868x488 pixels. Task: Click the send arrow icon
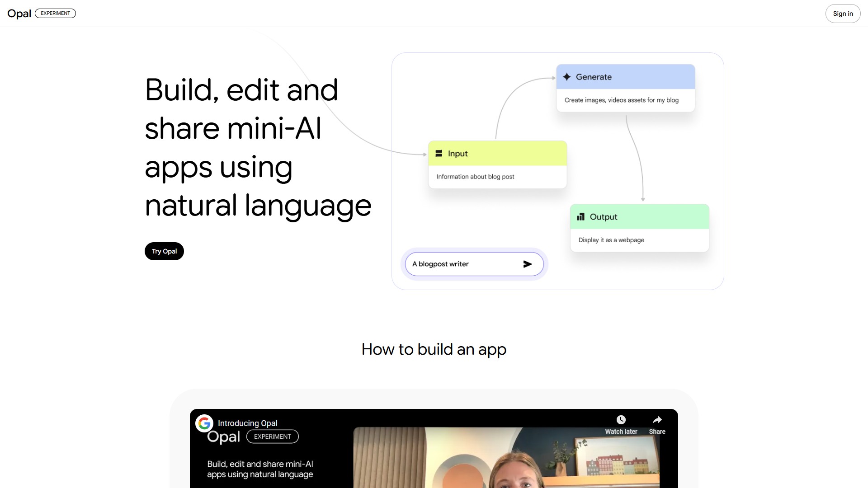coord(527,264)
